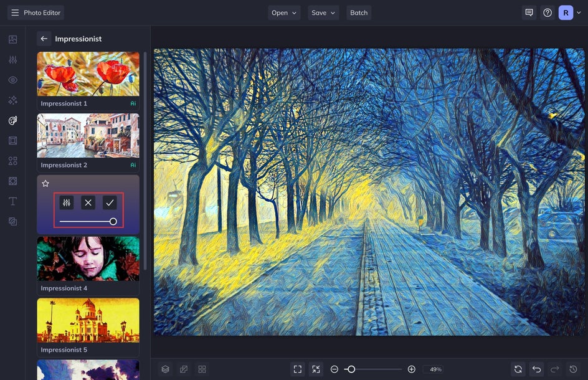This screenshot has height=380, width=588.
Task: Open the hamburger menu next to Photo Editor
Action: coord(15,12)
